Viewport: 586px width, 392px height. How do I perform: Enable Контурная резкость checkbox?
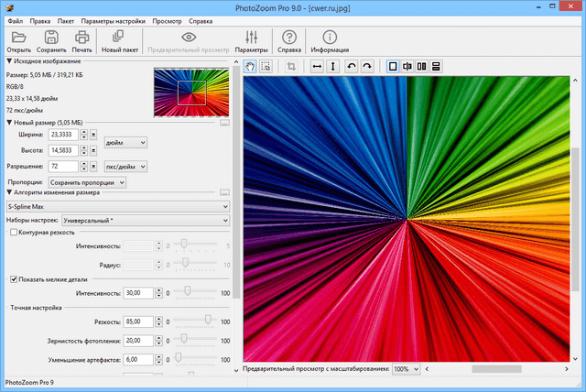[x=13, y=233]
